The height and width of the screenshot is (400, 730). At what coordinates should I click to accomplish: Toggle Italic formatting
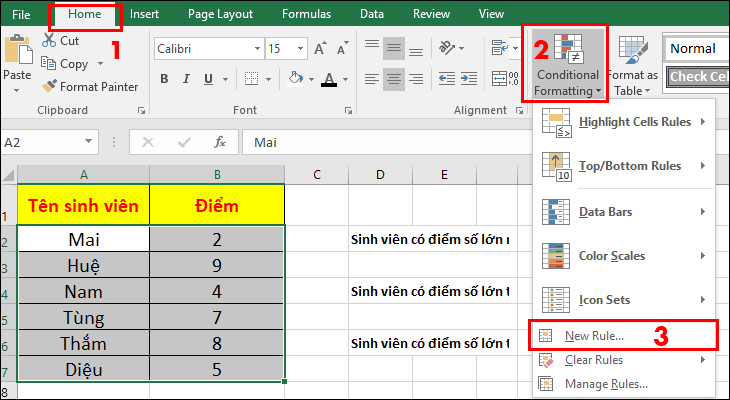[187, 78]
